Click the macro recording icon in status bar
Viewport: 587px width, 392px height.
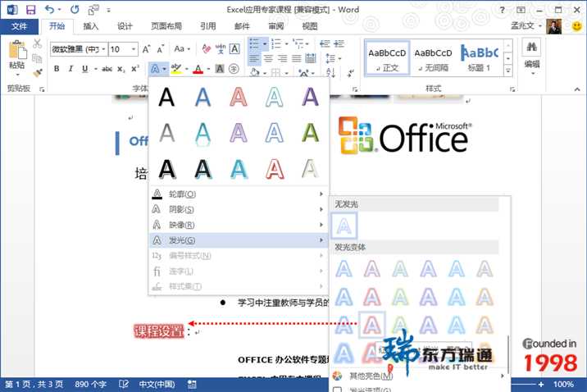pyautogui.click(x=192, y=384)
